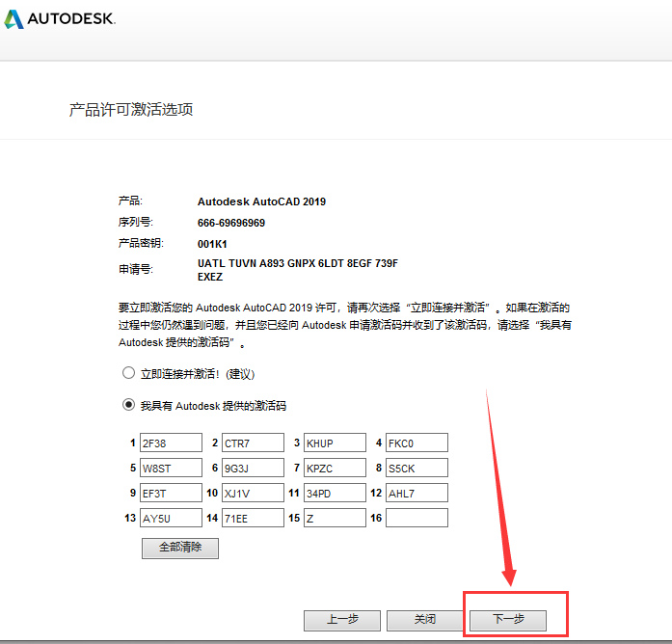Image resolution: width=672 pixels, height=644 pixels.
Task: Click activation field 7 containing KPZC
Action: pyautogui.click(x=335, y=468)
